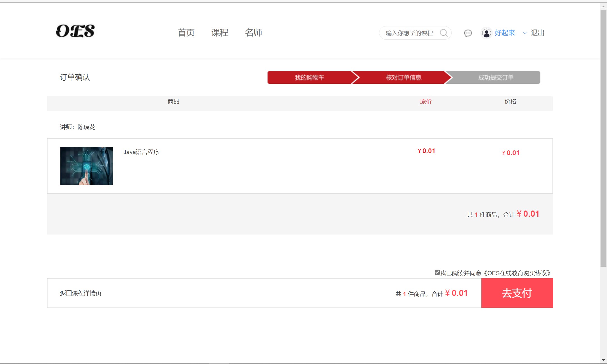Click the user avatar icon
Viewport: 607px width, 364px height.
click(x=486, y=33)
